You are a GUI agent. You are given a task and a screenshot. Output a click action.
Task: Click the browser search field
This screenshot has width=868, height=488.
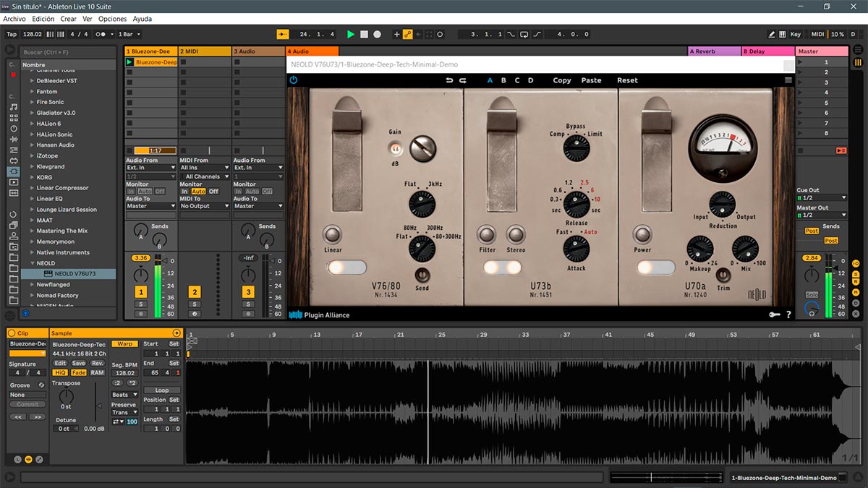(x=67, y=52)
